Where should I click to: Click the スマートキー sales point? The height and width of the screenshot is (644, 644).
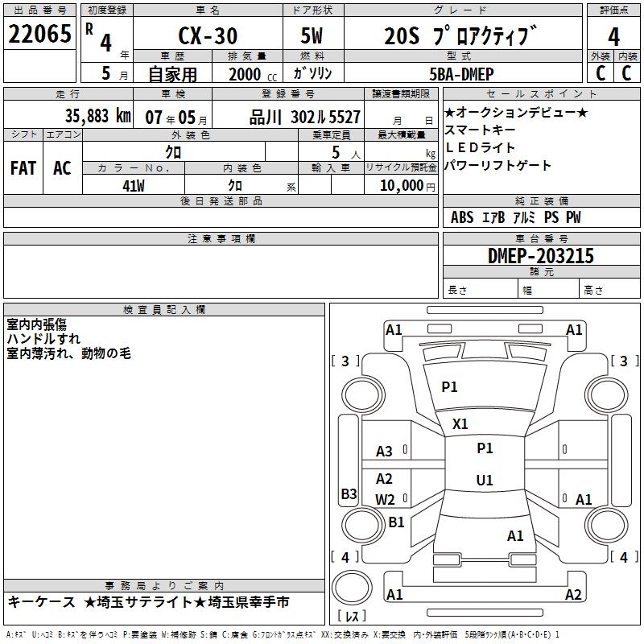click(x=480, y=130)
